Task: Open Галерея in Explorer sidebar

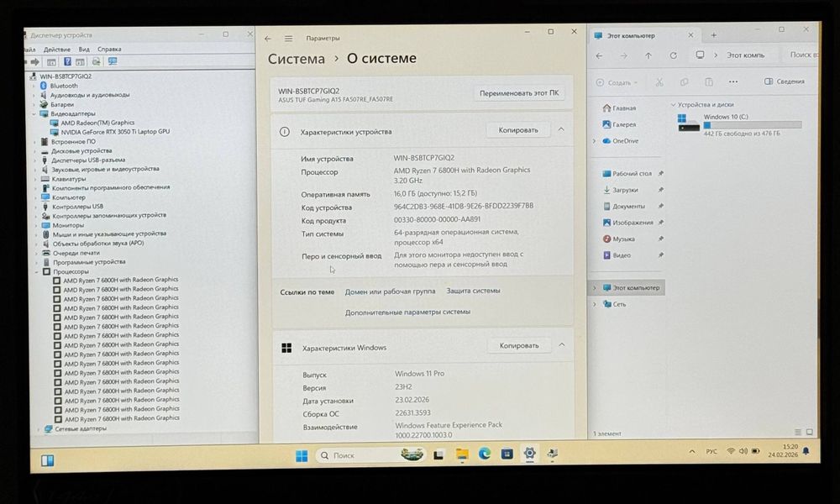Action: tap(619, 124)
